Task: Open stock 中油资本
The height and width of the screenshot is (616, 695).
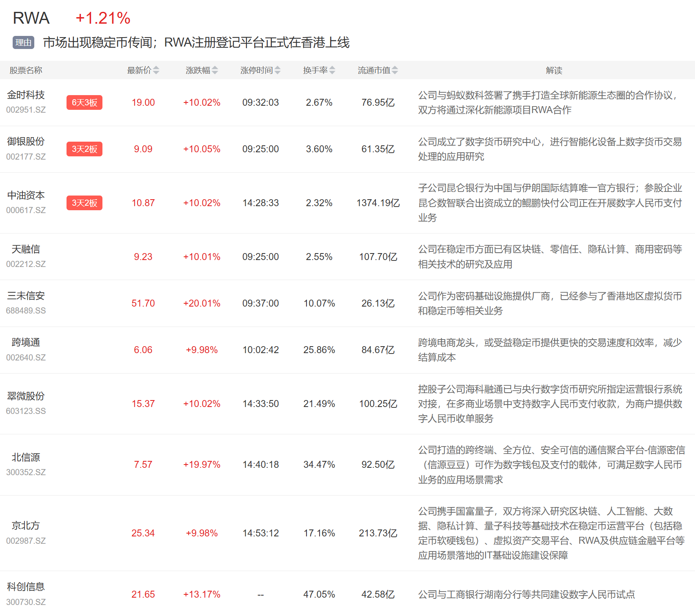Action: (26, 195)
